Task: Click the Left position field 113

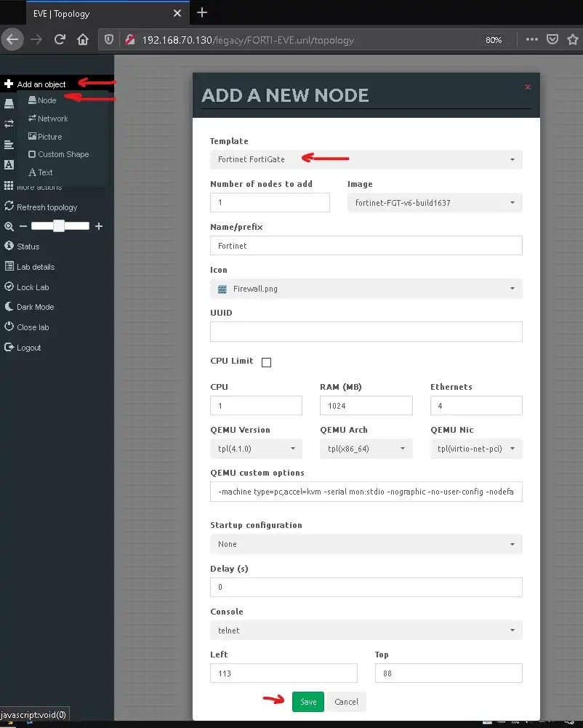Action: tap(284, 673)
